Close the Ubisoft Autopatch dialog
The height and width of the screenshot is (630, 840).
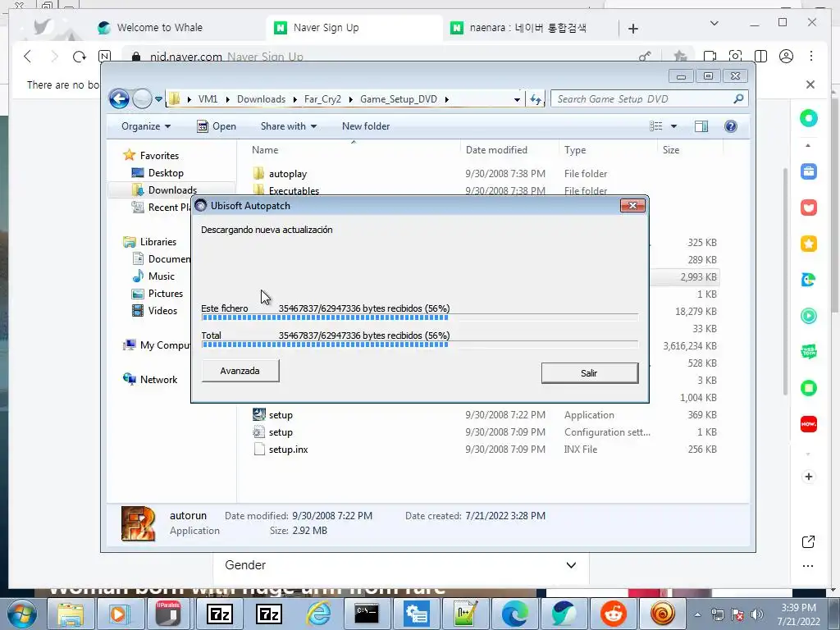tap(632, 206)
